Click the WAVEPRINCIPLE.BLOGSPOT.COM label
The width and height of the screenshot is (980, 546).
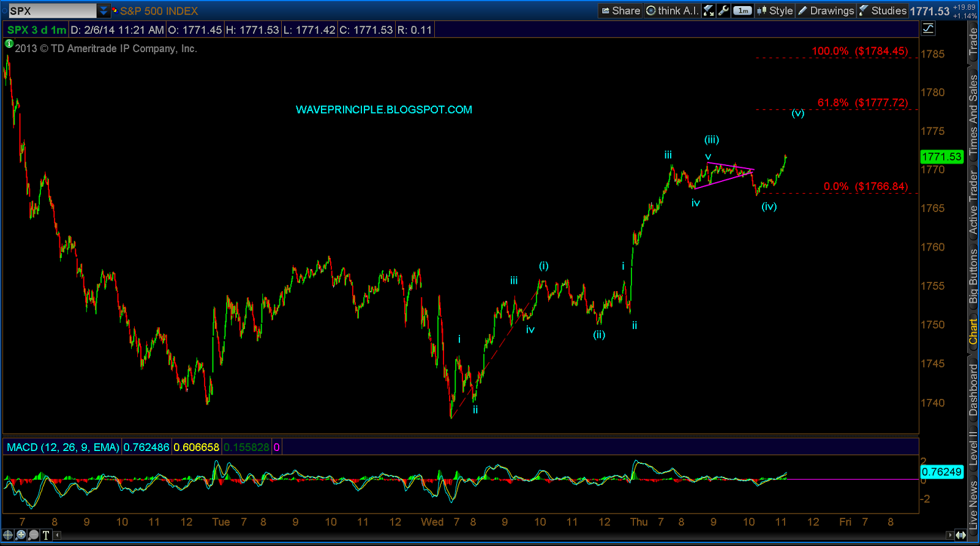384,110
